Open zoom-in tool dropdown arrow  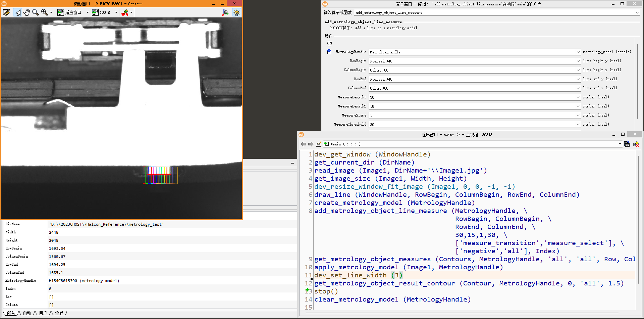pyautogui.click(x=51, y=12)
